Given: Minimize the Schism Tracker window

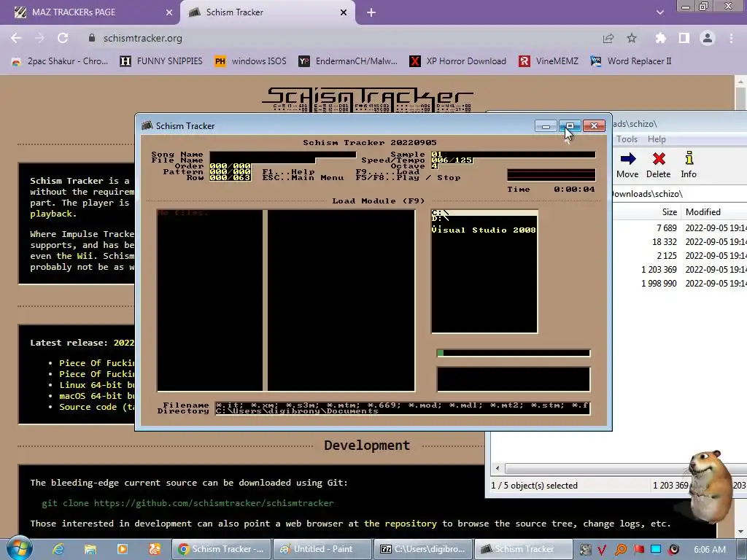Looking at the screenshot, I should click(546, 125).
